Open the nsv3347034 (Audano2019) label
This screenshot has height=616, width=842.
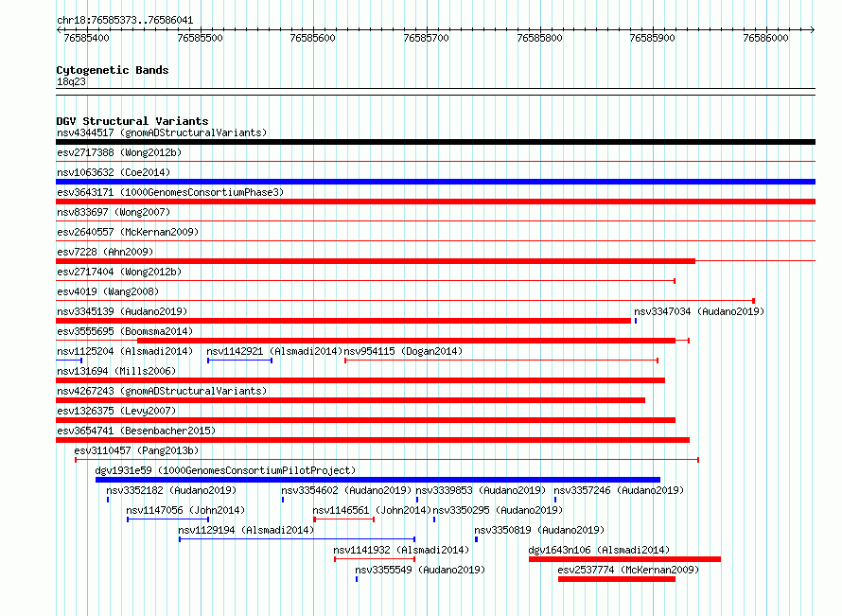pos(699,311)
